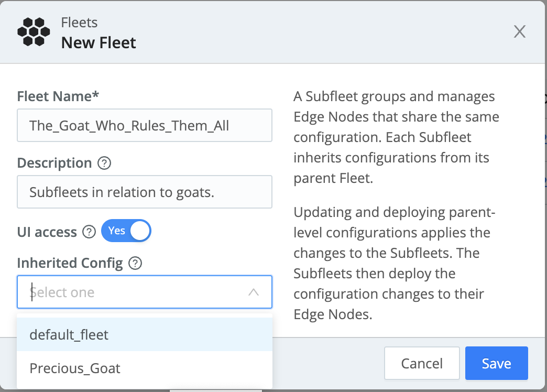Cancel creating the fleet
547x392 pixels.
coord(422,363)
